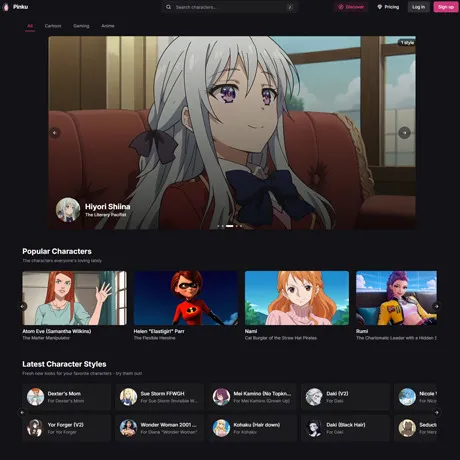Select the Gaming tab
Viewport: 460px width, 460px height.
[x=81, y=26]
